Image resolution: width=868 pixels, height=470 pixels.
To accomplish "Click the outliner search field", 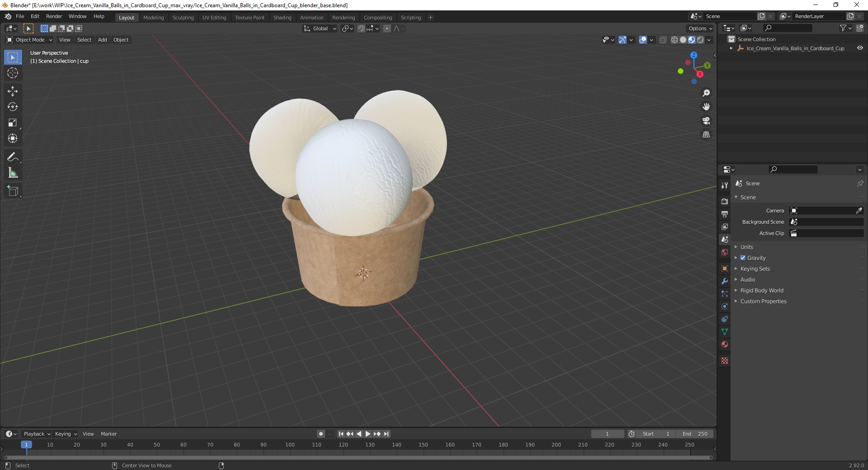I will (x=787, y=28).
